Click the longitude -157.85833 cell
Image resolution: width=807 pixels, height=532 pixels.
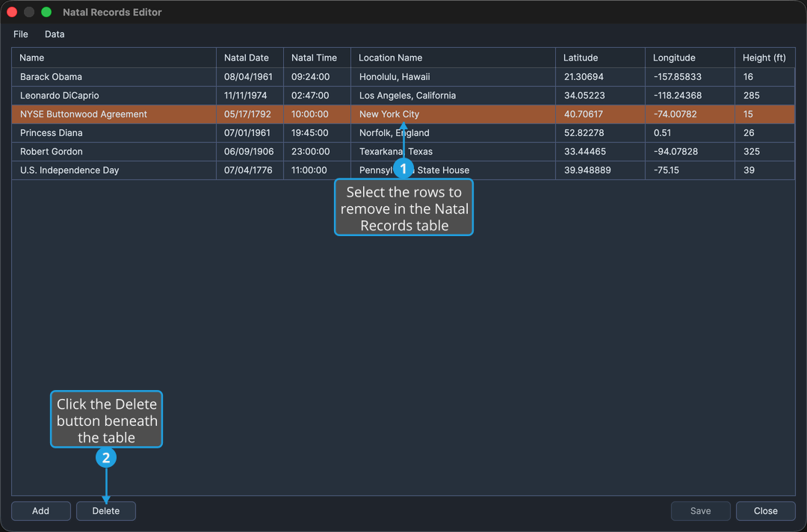[x=690, y=77]
